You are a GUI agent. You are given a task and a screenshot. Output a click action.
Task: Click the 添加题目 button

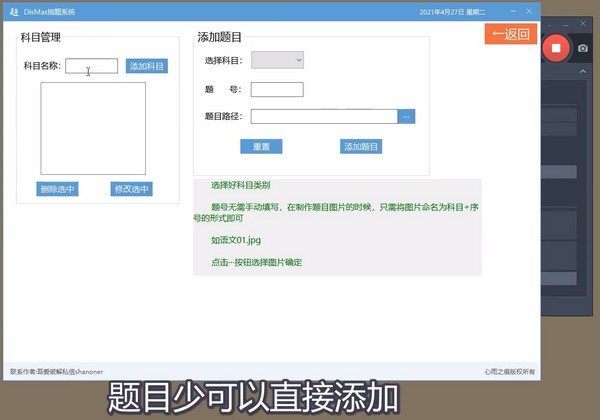tap(361, 147)
